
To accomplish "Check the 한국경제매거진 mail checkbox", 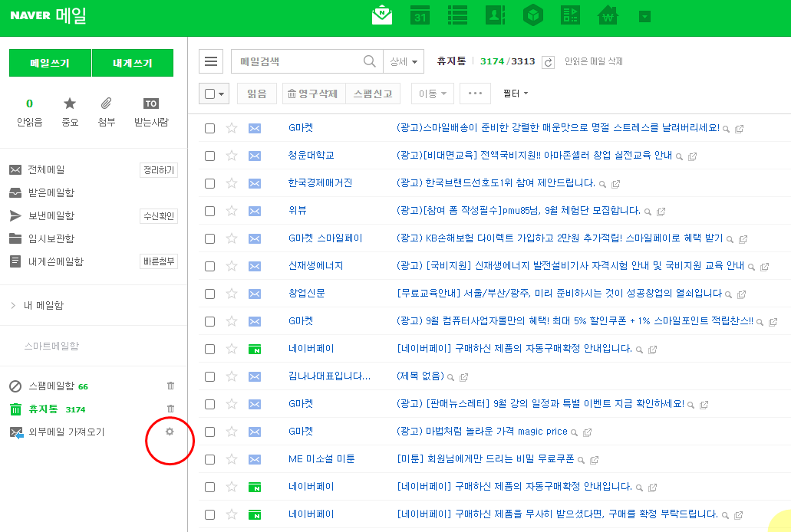I will click(210, 183).
